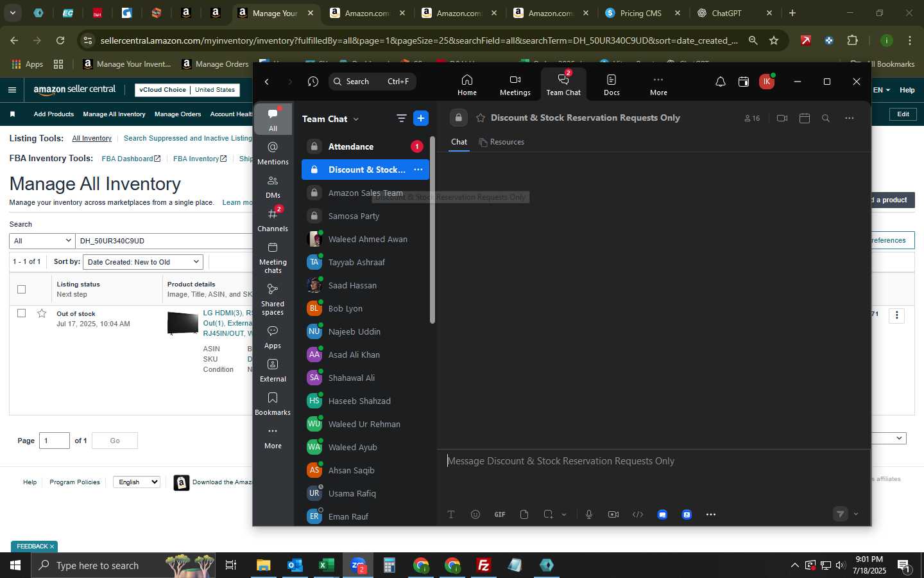Bookmark page with Chrome star icon
Screen dimensions: 924x578
pyautogui.click(x=774, y=40)
